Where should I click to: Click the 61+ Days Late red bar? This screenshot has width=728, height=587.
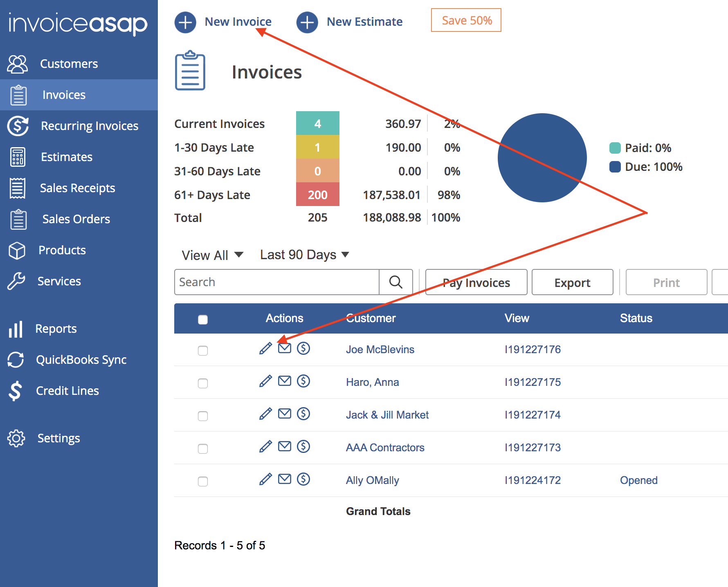pyautogui.click(x=317, y=195)
